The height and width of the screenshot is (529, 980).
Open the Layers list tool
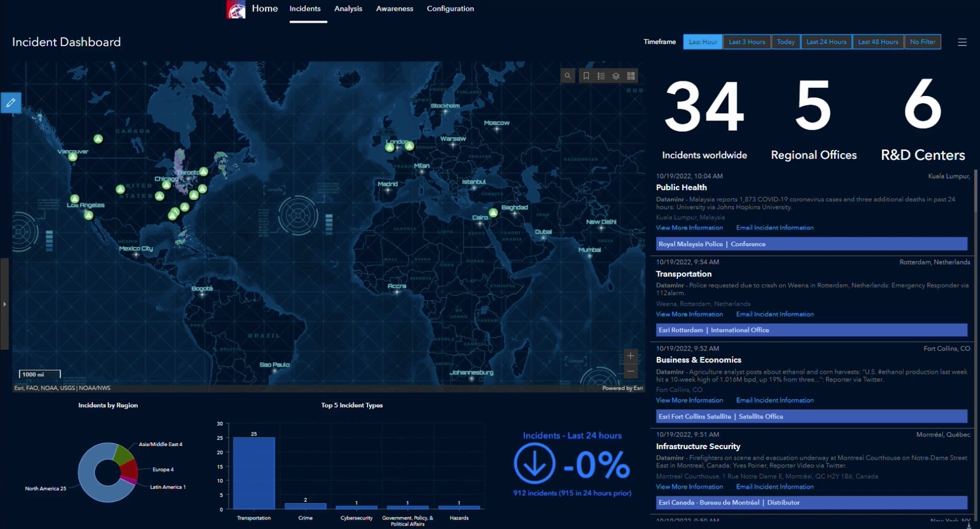(x=616, y=76)
